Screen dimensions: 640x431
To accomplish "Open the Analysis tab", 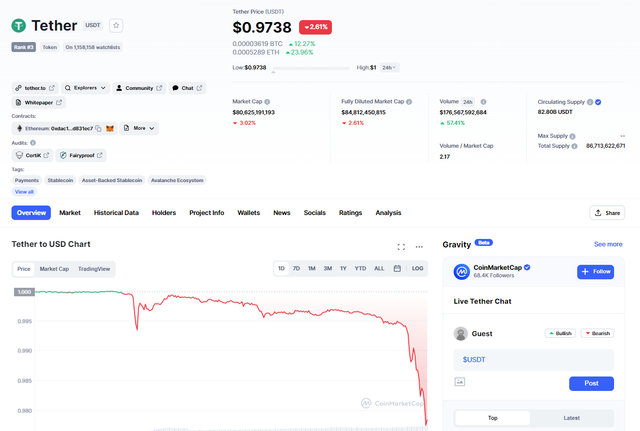I will 388,213.
